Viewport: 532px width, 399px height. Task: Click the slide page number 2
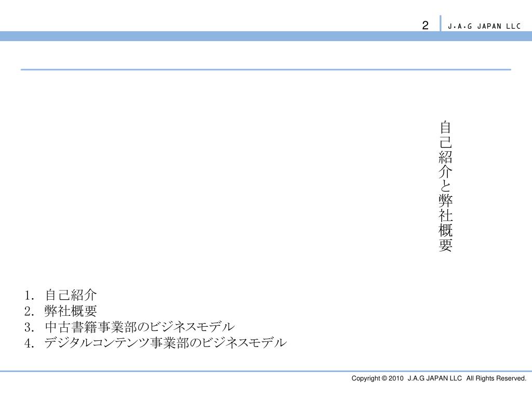pos(425,25)
